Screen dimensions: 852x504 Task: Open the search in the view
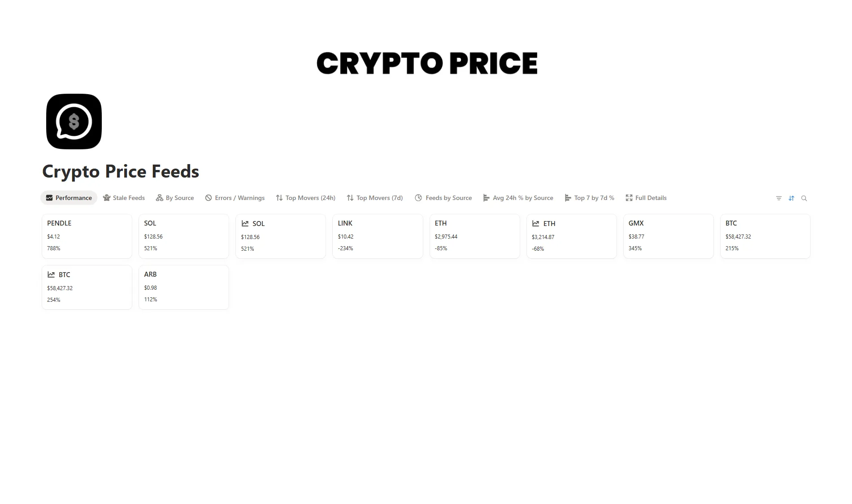tap(804, 198)
